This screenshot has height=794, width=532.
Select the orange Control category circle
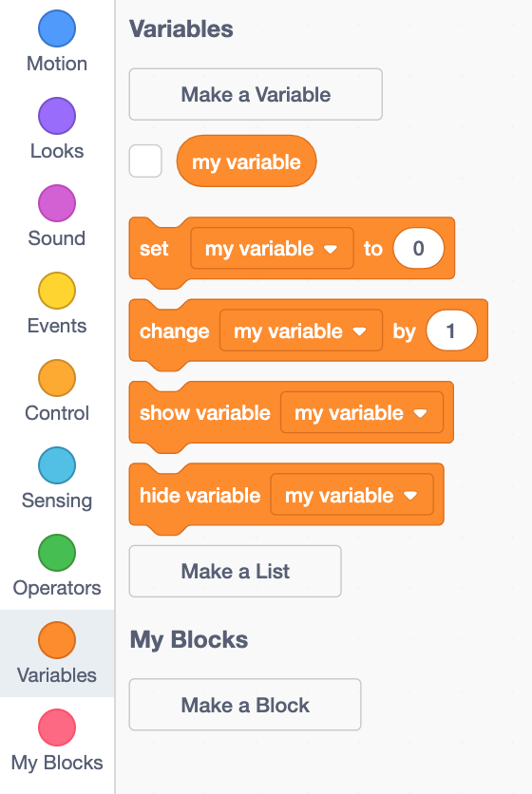tap(57, 378)
